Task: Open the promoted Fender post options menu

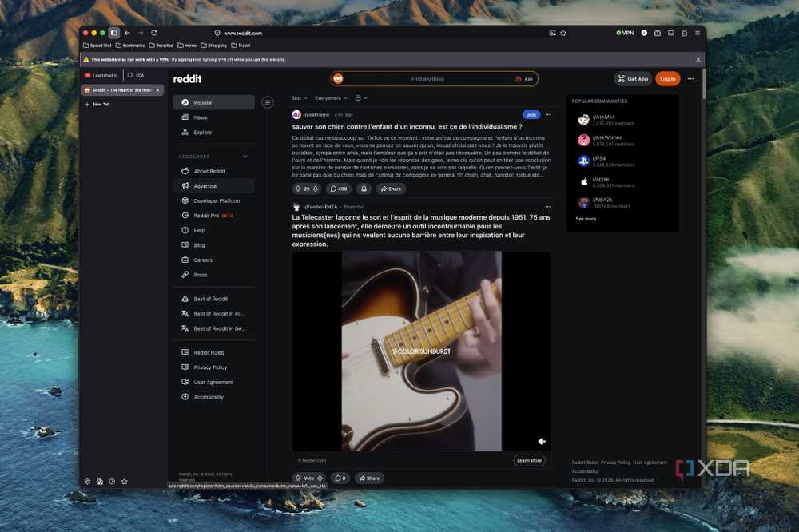Action: pyautogui.click(x=548, y=207)
